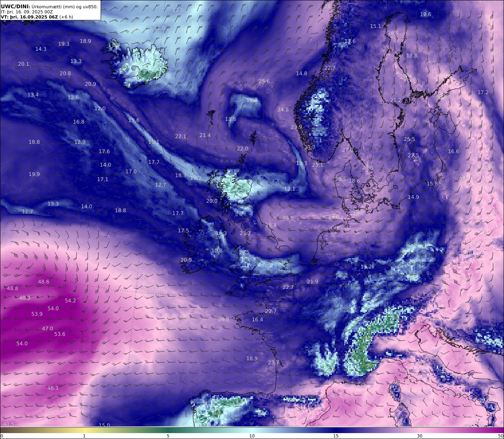504x439 pixels.
Task: Click the 17.5 value northwest of Ireland
Action: pos(183,230)
